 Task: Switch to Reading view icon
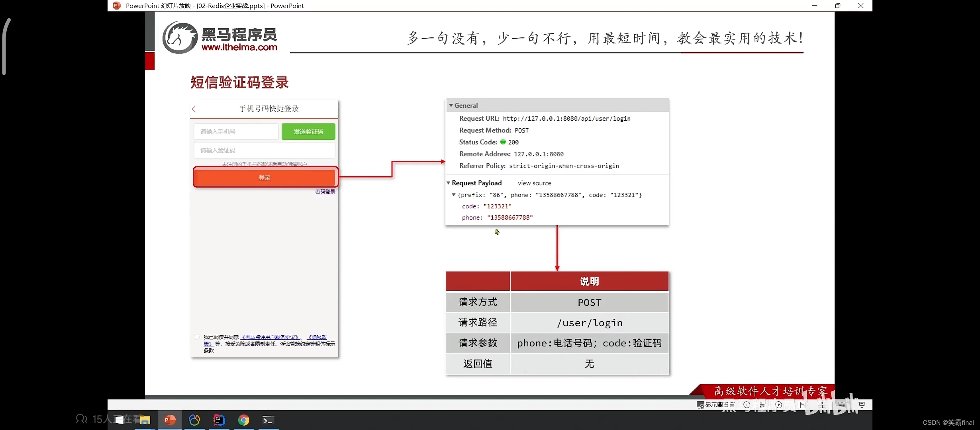842,405
